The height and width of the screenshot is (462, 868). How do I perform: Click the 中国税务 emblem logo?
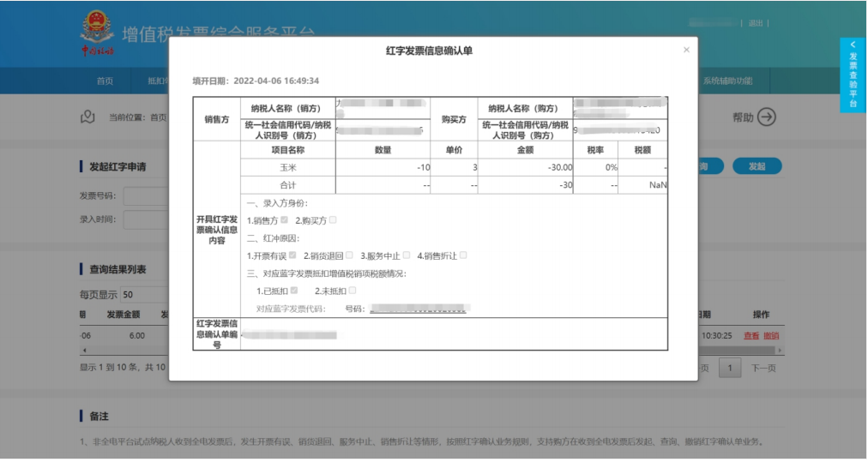[x=98, y=33]
